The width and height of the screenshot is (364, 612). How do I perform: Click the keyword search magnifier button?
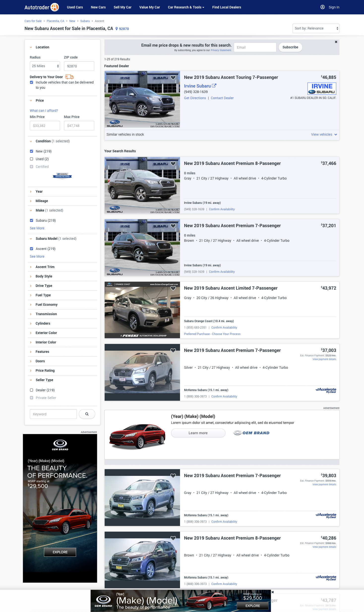click(87, 414)
